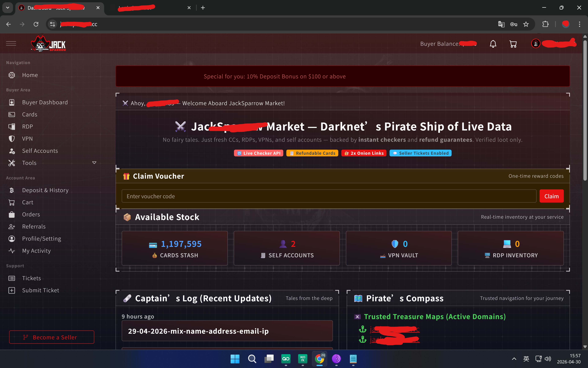This screenshot has height=368, width=588.
Task: Click the Referrals add-person icon
Action: click(12, 227)
